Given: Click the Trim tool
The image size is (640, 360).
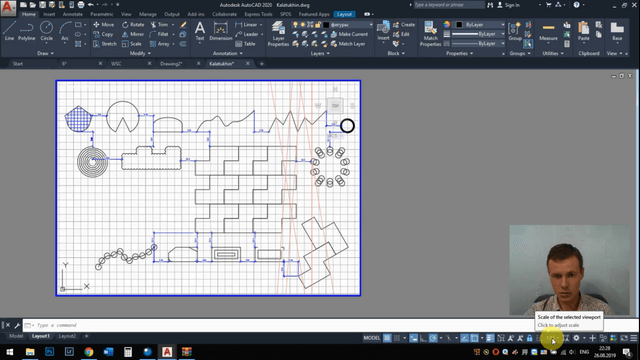Looking at the screenshot, I should tap(159, 24).
